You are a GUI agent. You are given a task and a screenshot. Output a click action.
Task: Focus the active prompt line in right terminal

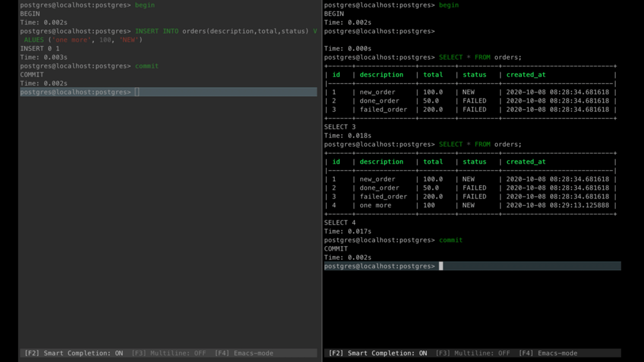[472, 266]
